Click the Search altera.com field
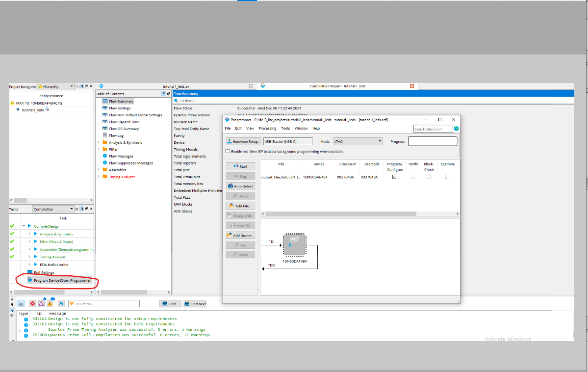 [x=433, y=129]
